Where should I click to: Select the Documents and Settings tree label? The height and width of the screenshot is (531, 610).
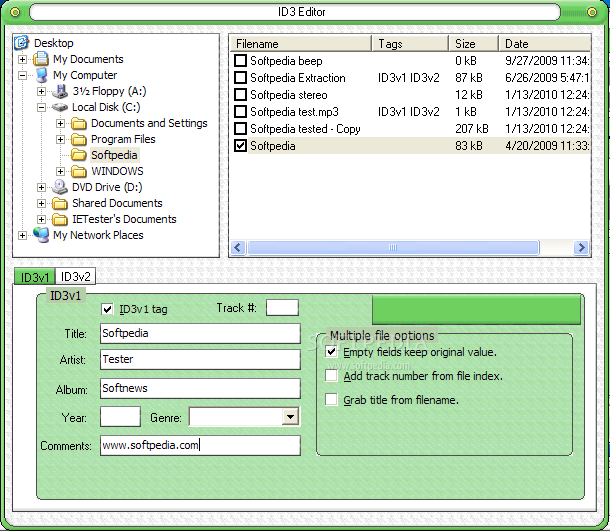(x=149, y=123)
